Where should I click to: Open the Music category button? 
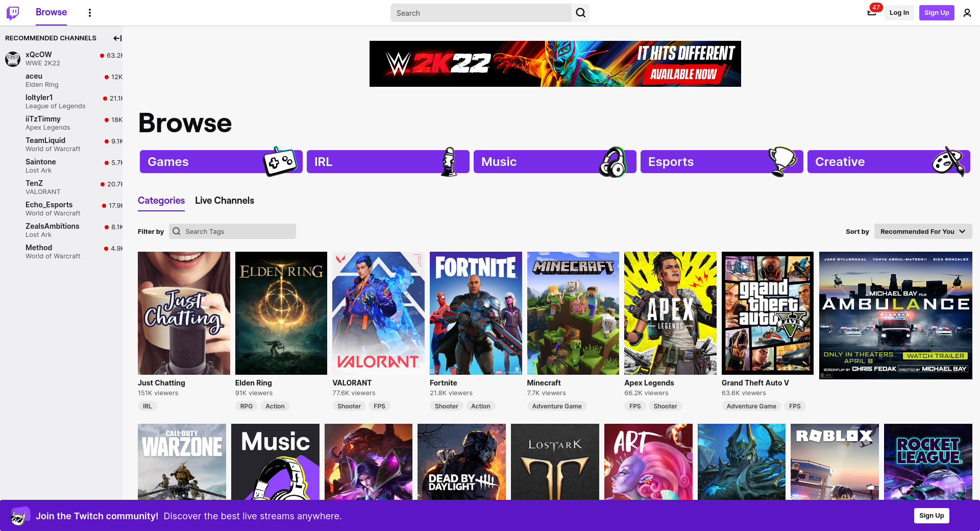click(x=555, y=162)
